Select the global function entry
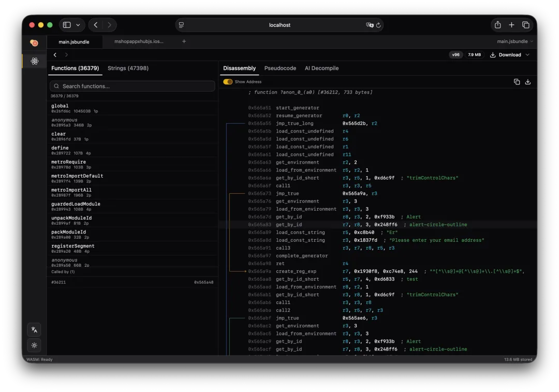The image size is (559, 392). point(133,108)
